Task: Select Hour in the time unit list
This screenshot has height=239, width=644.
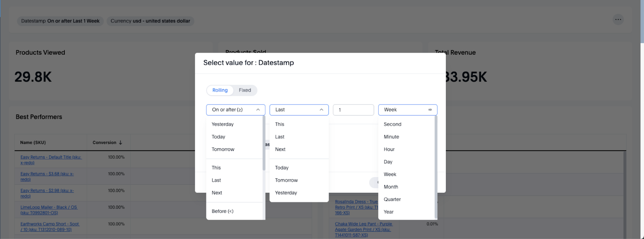Action: click(x=389, y=149)
